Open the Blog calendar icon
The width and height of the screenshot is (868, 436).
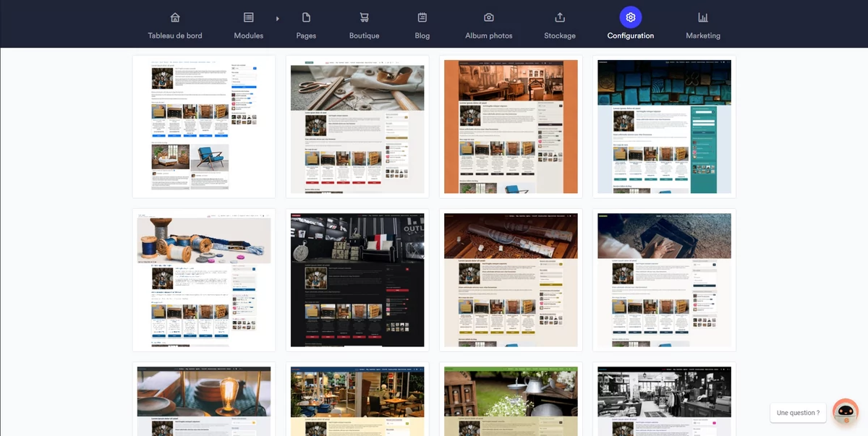[x=422, y=17]
